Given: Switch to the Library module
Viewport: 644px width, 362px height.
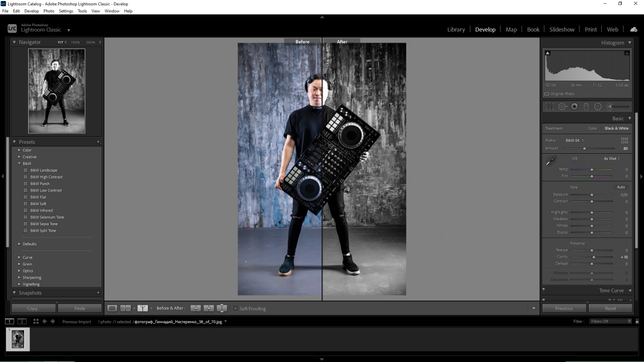Looking at the screenshot, I should coord(456,30).
